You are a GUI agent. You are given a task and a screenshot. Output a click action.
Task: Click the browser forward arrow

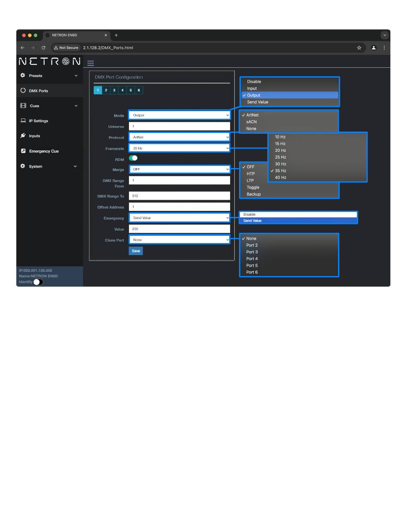(33, 48)
